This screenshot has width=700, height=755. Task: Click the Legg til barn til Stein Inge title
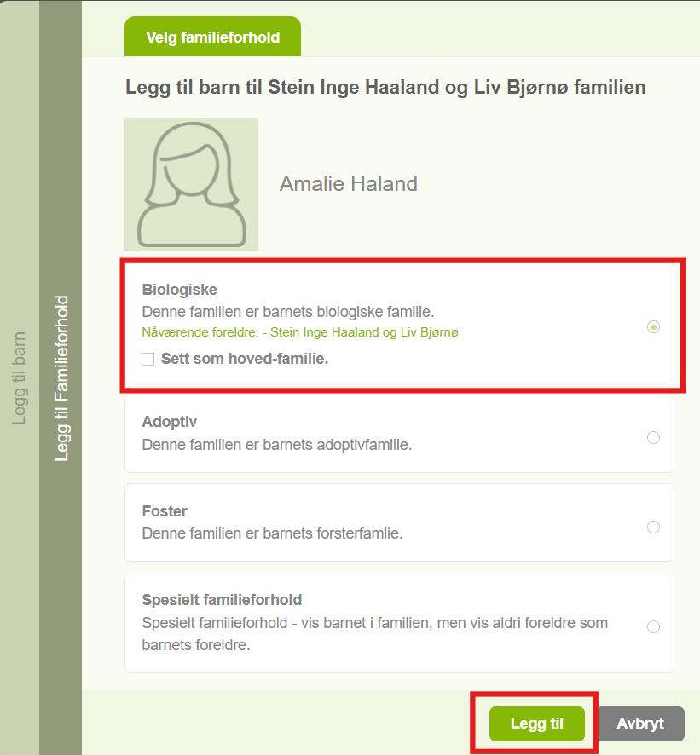(x=385, y=87)
